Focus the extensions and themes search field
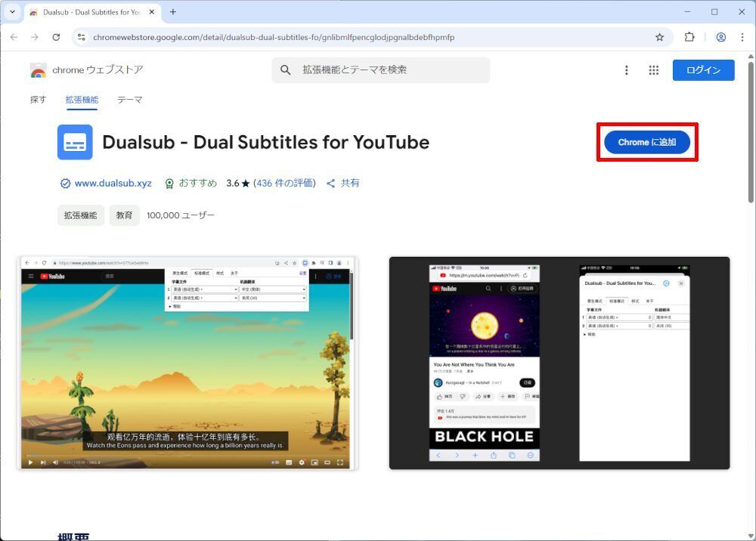The width and height of the screenshot is (756, 541). [x=381, y=70]
